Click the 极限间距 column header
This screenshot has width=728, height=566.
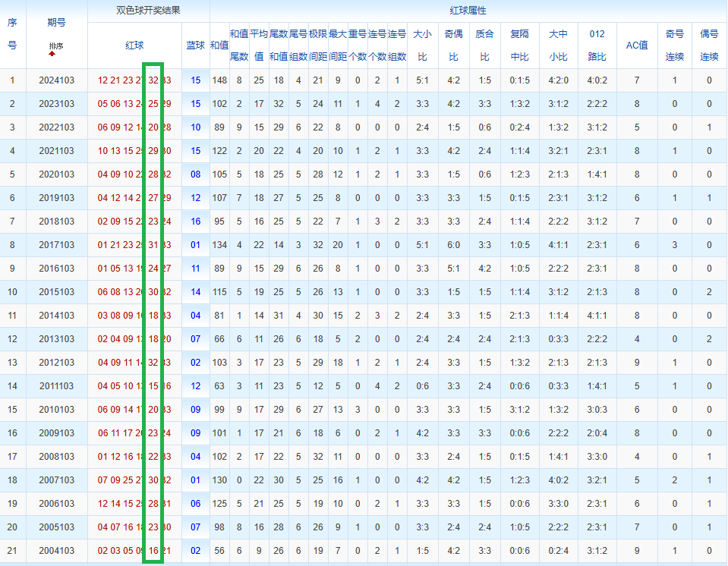318,45
